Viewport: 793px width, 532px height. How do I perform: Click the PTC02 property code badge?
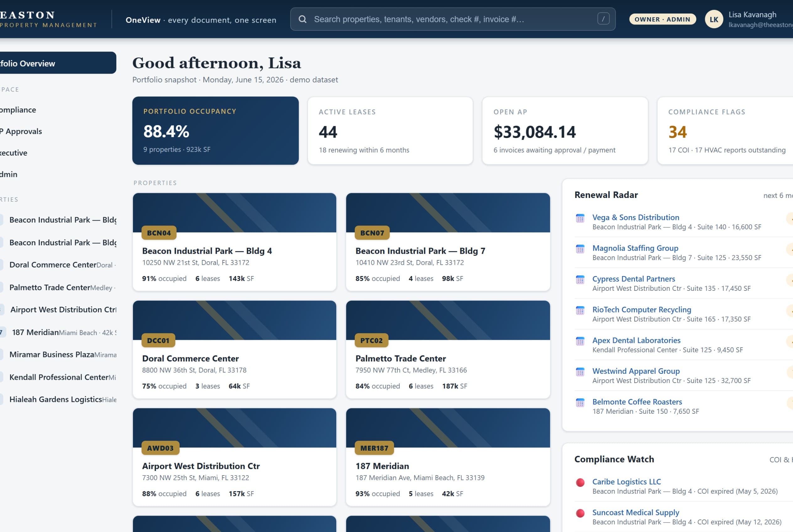click(x=371, y=340)
